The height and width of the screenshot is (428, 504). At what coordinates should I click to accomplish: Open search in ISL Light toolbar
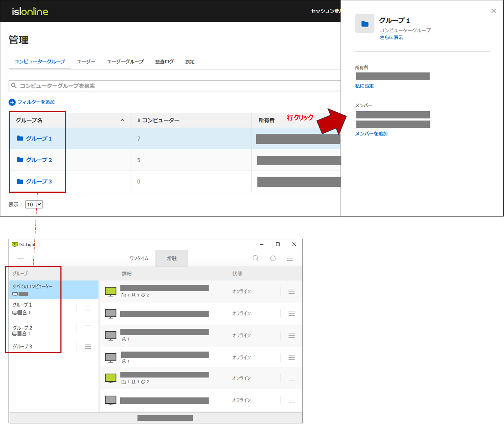[x=256, y=258]
